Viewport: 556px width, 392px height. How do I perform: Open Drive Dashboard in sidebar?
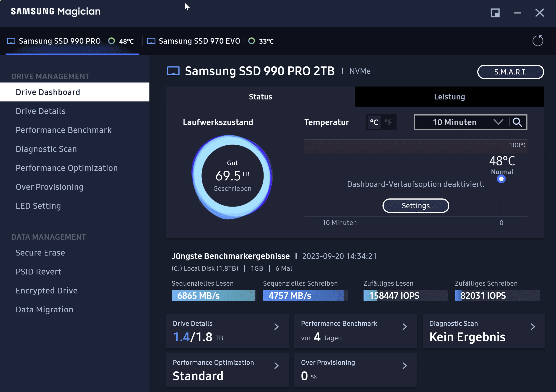point(74,92)
